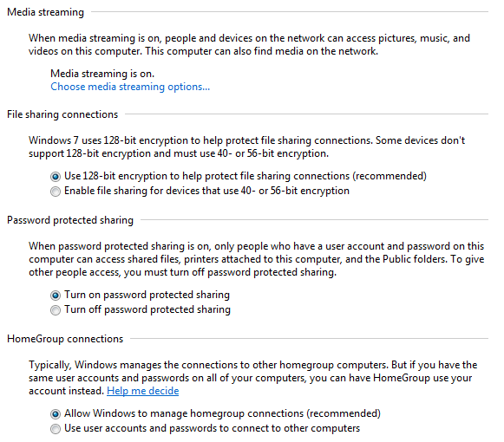
Task: Click the horizontal divider line beside Media streaming
Action: click(290, 12)
